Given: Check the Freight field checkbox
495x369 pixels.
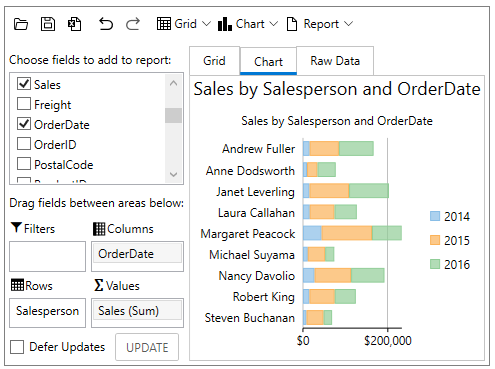Looking at the screenshot, I should coord(24,104).
